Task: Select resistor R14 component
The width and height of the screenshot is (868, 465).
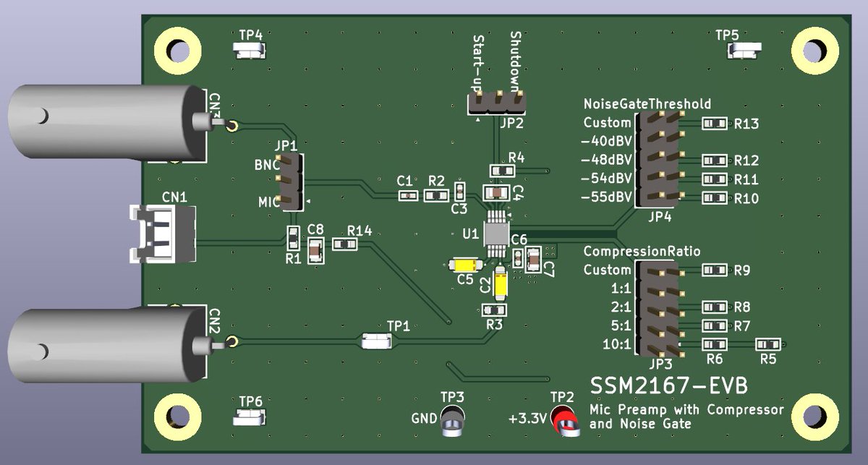Action: point(344,244)
